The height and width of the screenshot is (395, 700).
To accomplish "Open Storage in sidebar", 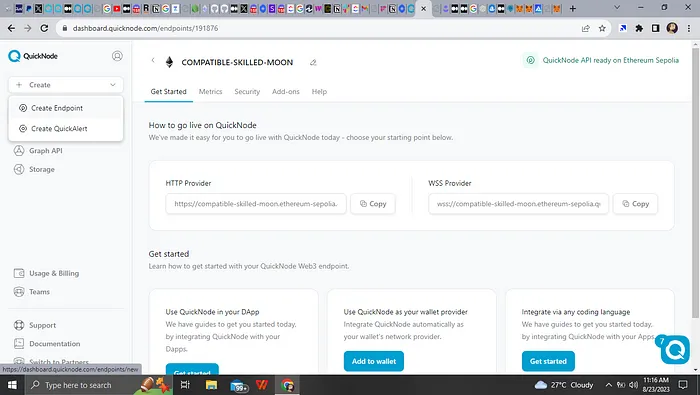I will pos(42,170).
